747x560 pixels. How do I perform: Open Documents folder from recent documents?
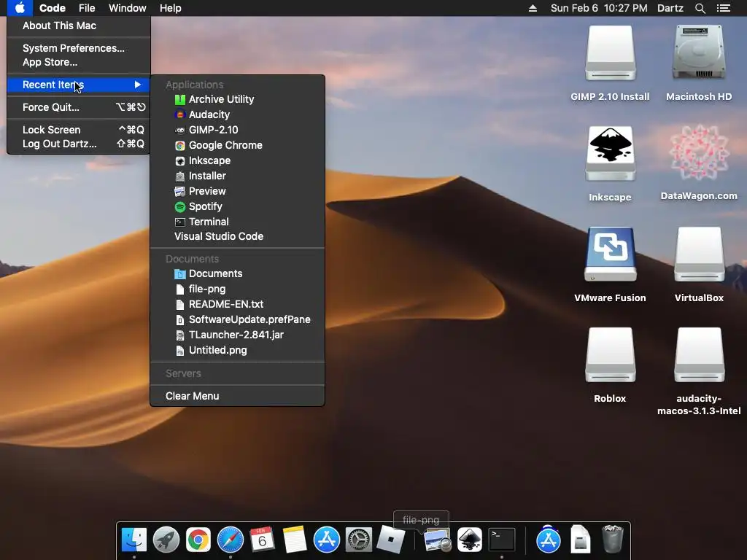pos(237,273)
